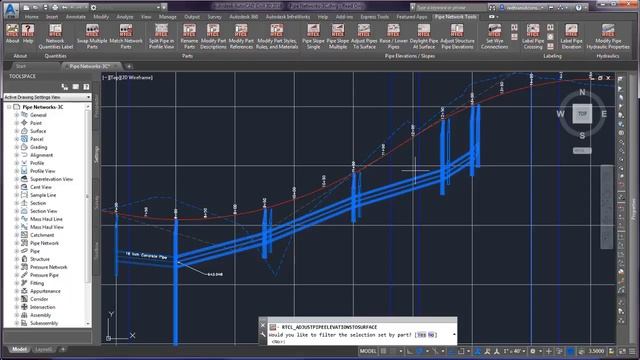This screenshot has height=360, width=640.
Task: Select the Pipe Network Tools ribbon tab
Action: (456, 17)
